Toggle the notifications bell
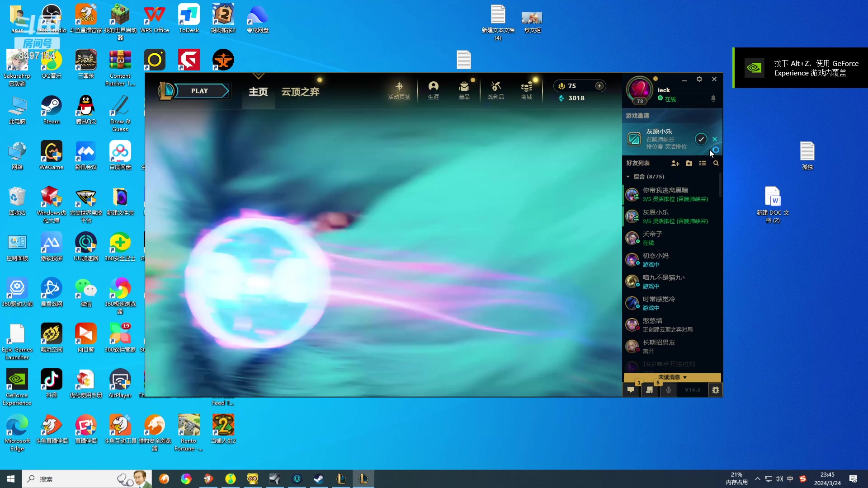Image resolution: width=868 pixels, height=488 pixels. 713,99
